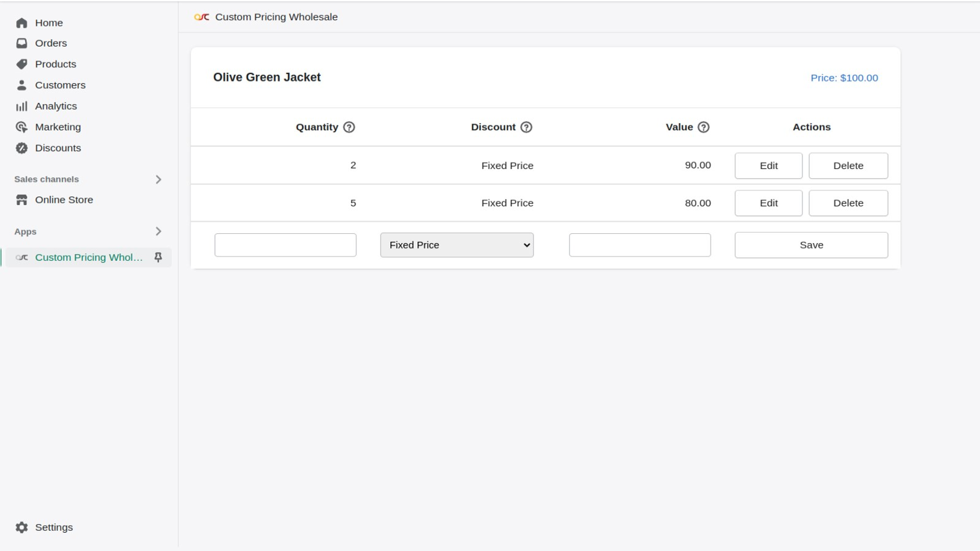The width and height of the screenshot is (980, 551).
Task: Show help tooltip for Discount column
Action: pyautogui.click(x=526, y=127)
